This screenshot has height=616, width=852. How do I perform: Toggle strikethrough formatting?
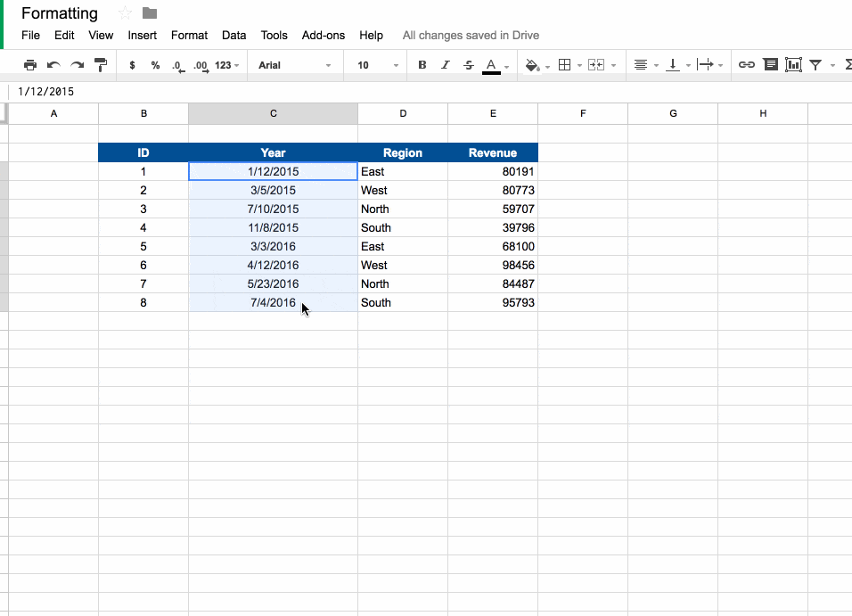point(468,64)
